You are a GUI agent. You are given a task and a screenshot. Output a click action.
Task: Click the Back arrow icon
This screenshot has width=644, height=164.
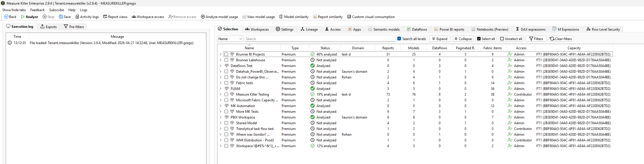pyautogui.click(x=6, y=17)
